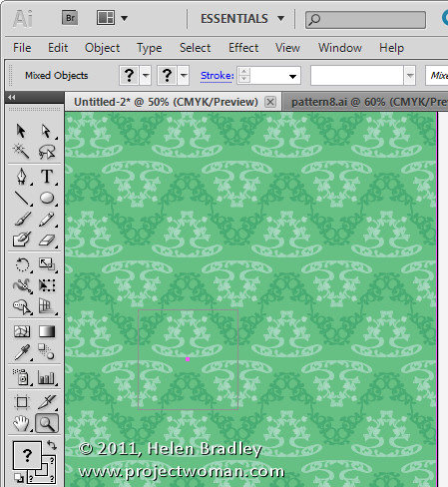Screen dimensions: 448x487
Task: Select the Shape Builder tool
Action: pyautogui.click(x=22, y=306)
